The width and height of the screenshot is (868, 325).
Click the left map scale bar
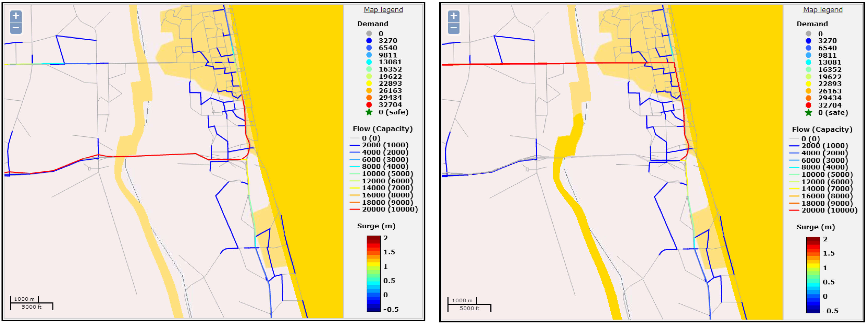pyautogui.click(x=31, y=303)
